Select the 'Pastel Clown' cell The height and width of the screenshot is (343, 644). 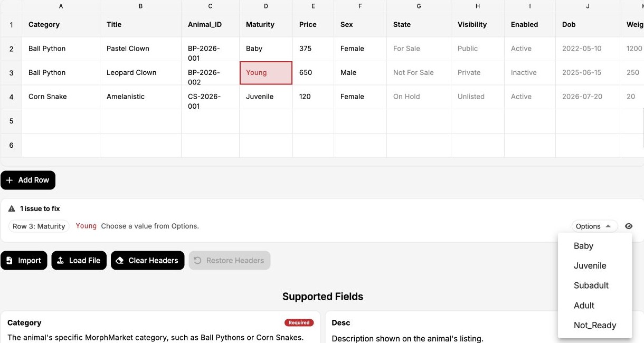click(x=140, y=49)
